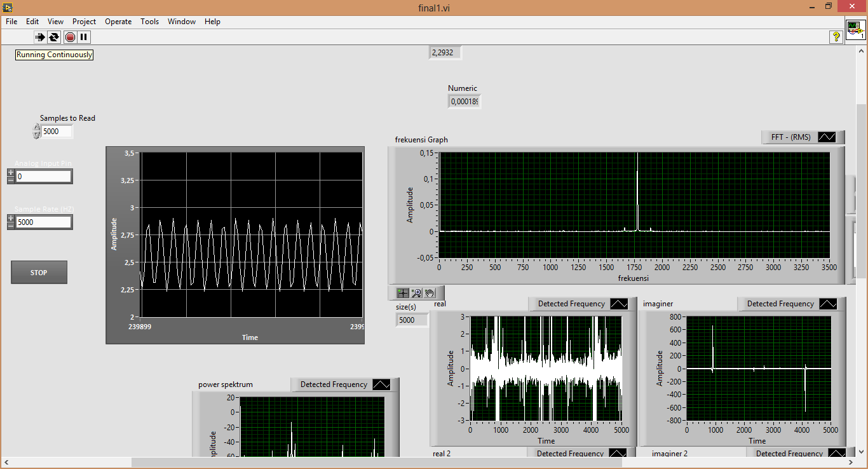Click the STOP button
Image resolution: width=868 pixels, height=469 pixels.
tap(39, 272)
